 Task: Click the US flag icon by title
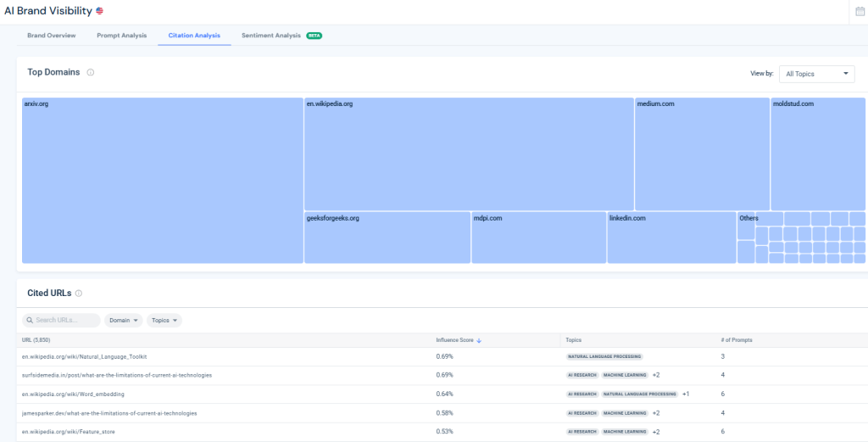click(x=100, y=11)
